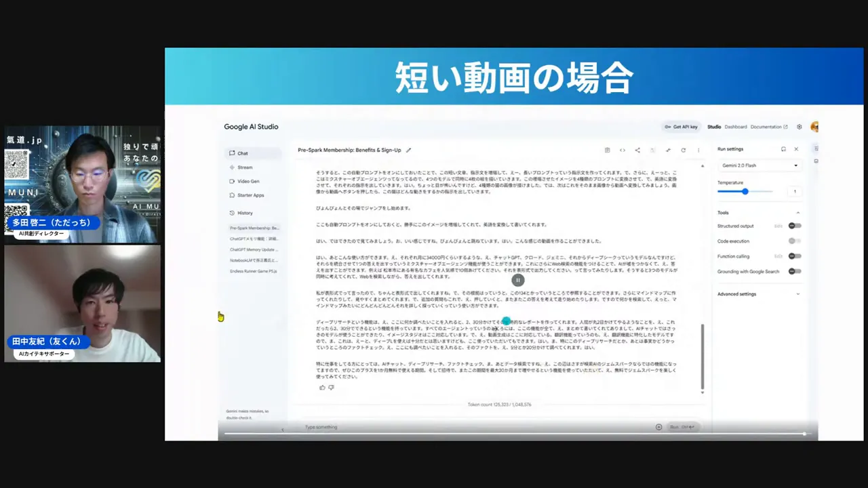The image size is (868, 488).
Task: Open Starter Apps from the sidebar
Action: pos(250,195)
